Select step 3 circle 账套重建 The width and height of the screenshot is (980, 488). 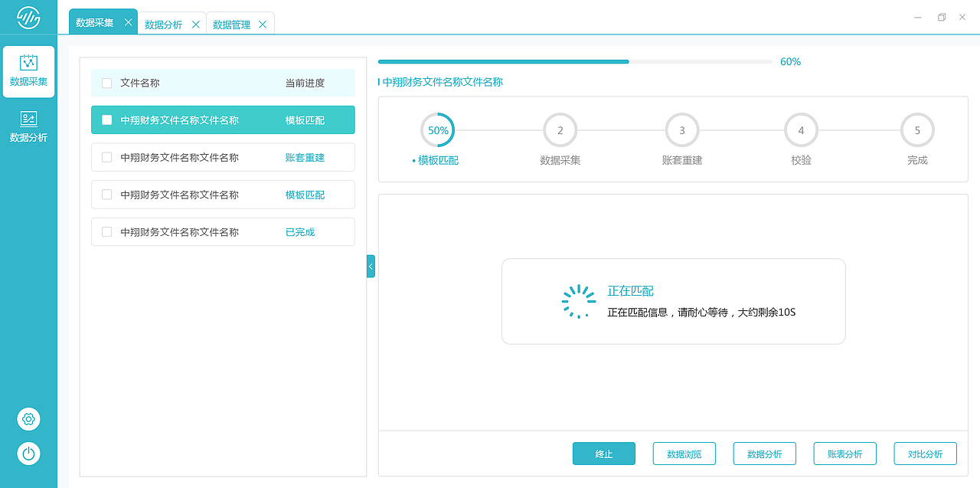coord(682,130)
